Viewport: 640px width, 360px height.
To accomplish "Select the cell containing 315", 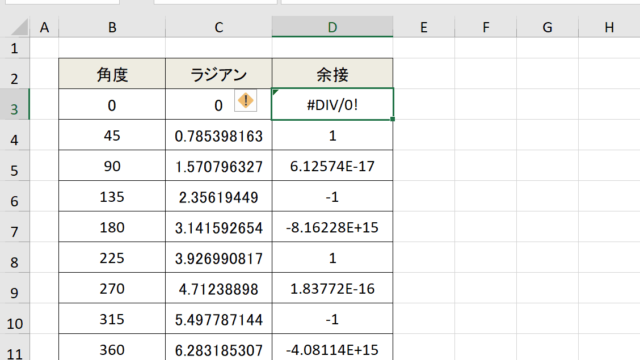I will click(x=112, y=319).
